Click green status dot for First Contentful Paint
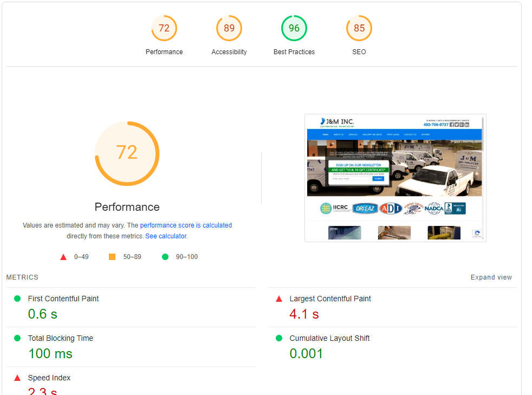The width and height of the screenshot is (532, 395). pos(17,299)
